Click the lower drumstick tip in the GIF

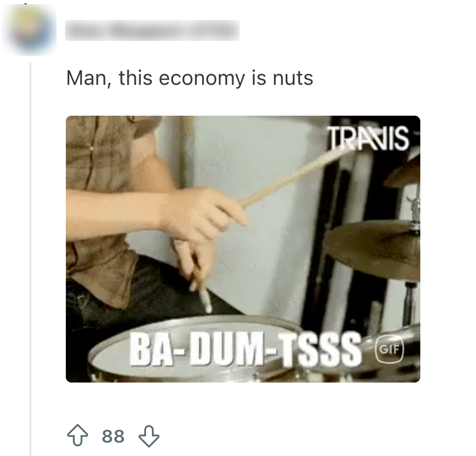(x=206, y=301)
